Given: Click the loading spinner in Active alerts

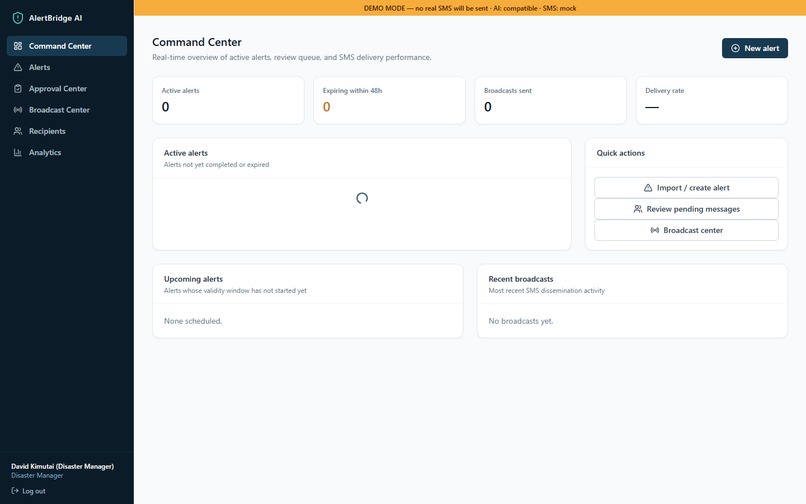Looking at the screenshot, I should pyautogui.click(x=362, y=198).
